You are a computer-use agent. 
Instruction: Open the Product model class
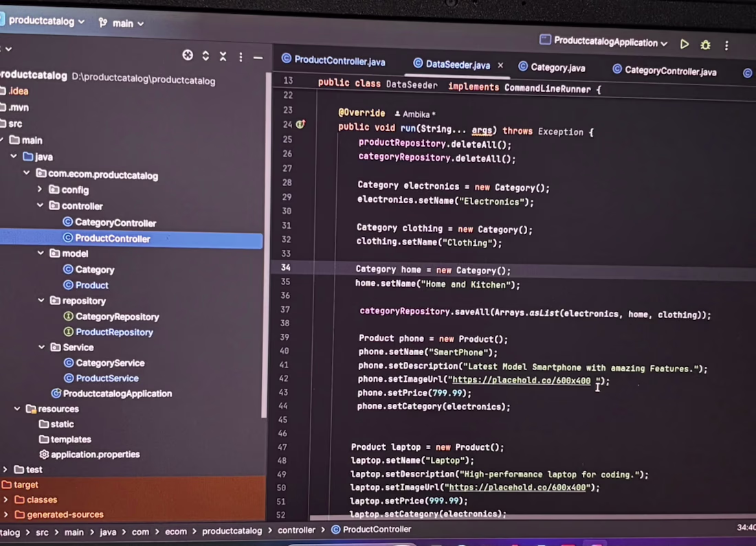(x=87, y=285)
